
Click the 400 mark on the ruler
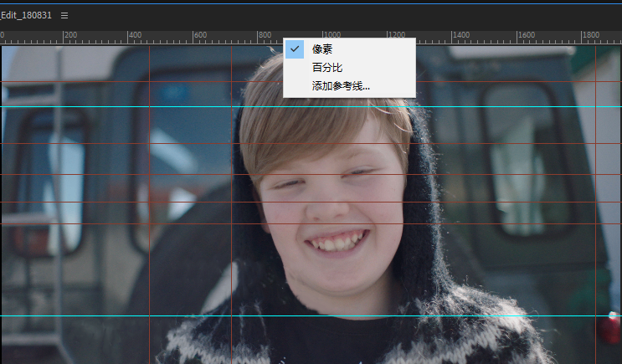pos(134,36)
